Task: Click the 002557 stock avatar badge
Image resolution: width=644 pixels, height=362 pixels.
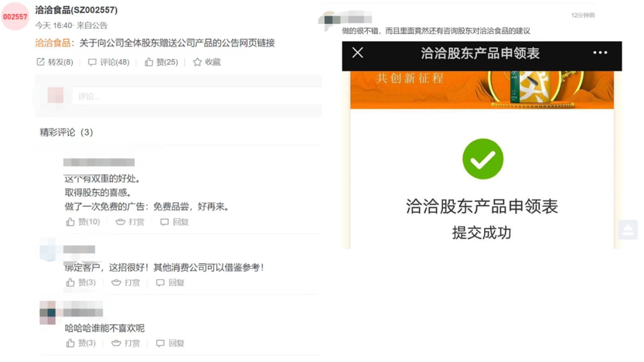Action: point(15,17)
